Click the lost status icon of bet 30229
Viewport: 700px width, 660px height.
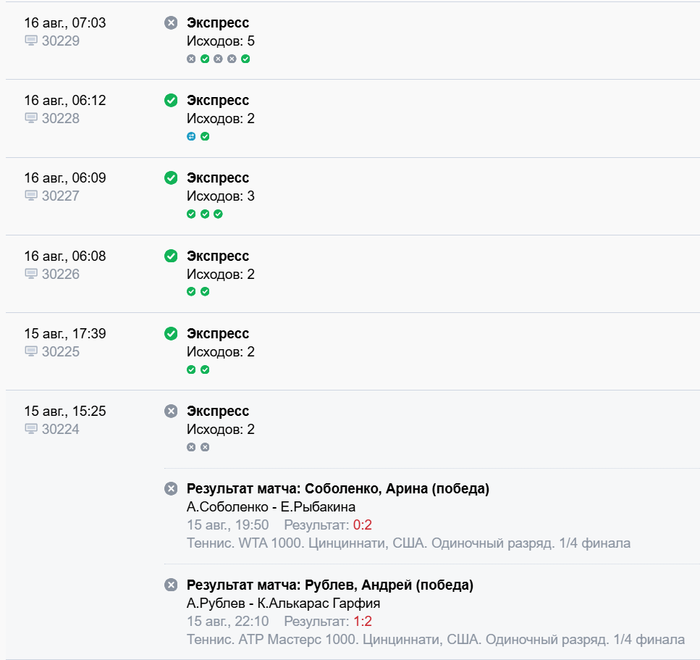coord(171,22)
